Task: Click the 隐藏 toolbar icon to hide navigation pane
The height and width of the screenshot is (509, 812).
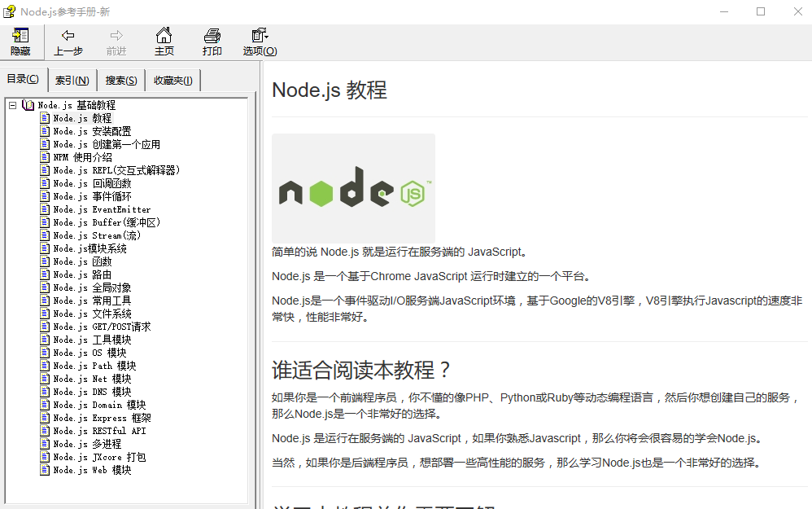Action: point(20,42)
